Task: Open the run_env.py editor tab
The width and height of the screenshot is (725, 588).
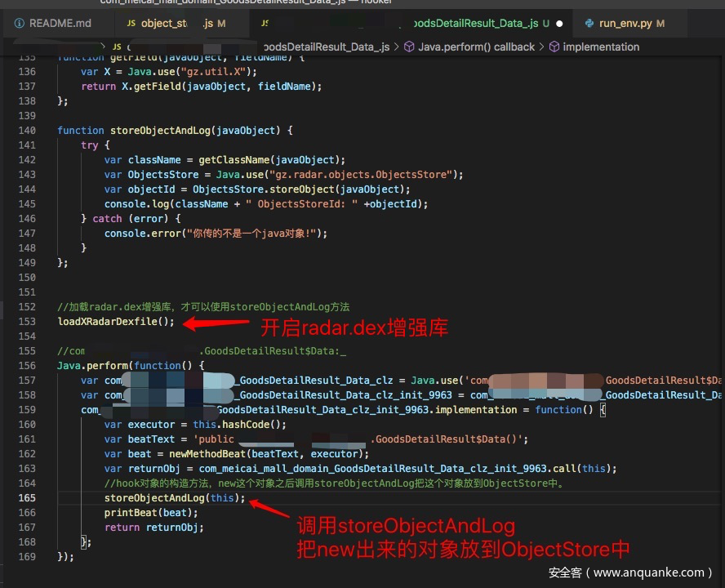Action: tap(625, 23)
